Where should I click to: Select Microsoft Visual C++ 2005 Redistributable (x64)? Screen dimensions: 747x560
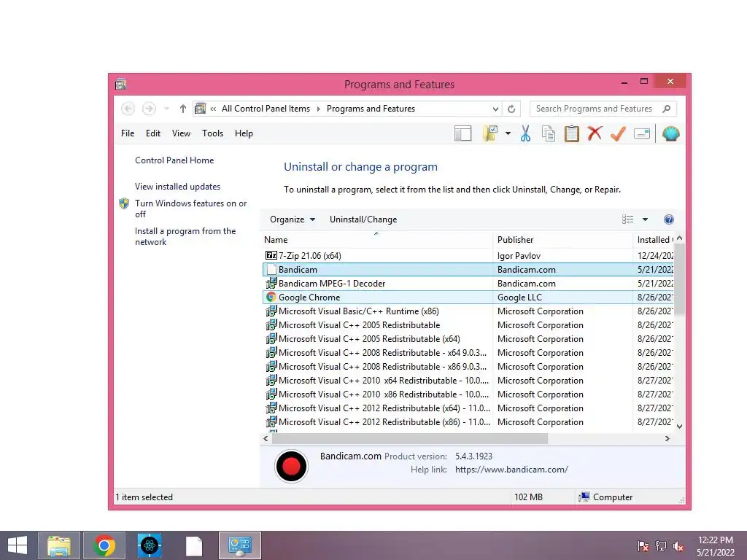pos(468,338)
